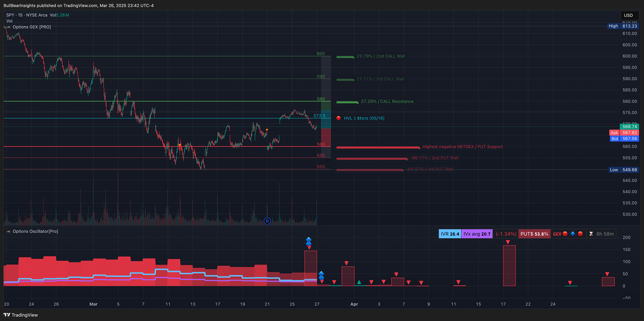Image resolution: width=644 pixels, height=321 pixels.
Task: Click the BullBearInsights published on TradingView.com header
Action: [x=78, y=5]
